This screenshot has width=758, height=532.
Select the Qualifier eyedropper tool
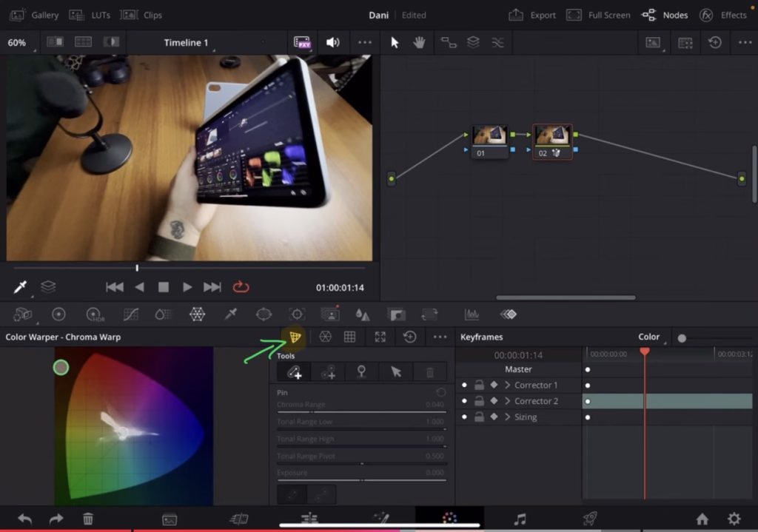tap(231, 314)
